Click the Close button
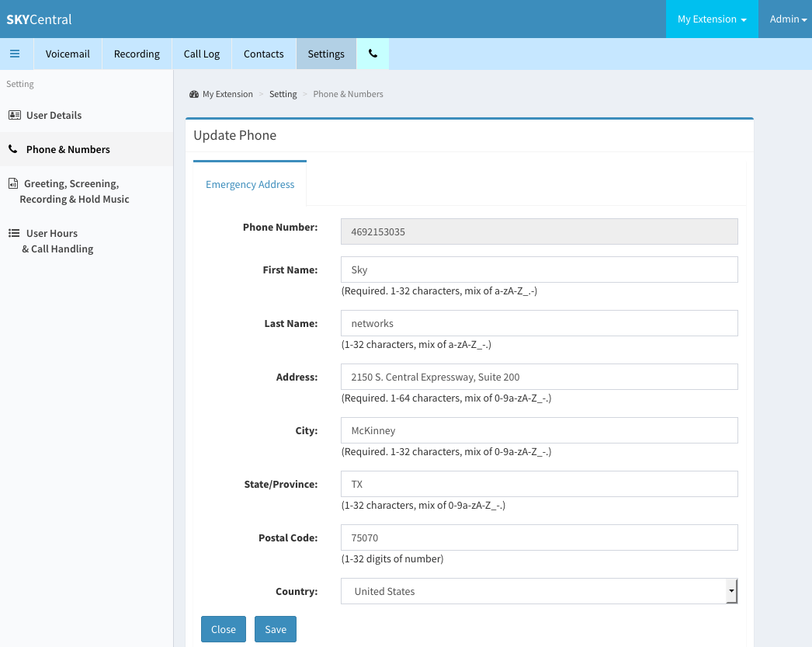 click(x=224, y=629)
